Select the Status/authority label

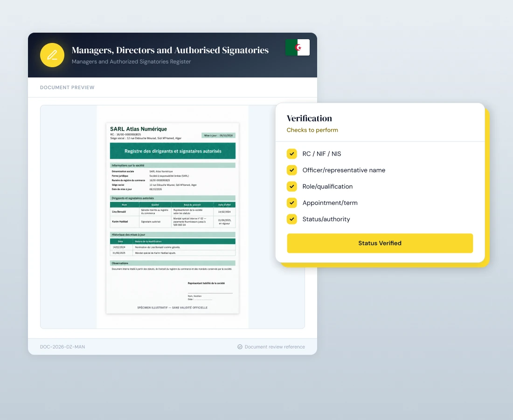[x=326, y=219]
